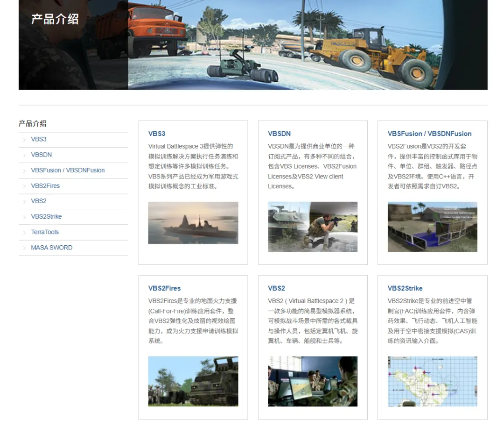The width and height of the screenshot is (504, 427).
Task: Click the VBSDN soldier aiming thumbnail
Action: click(313, 227)
